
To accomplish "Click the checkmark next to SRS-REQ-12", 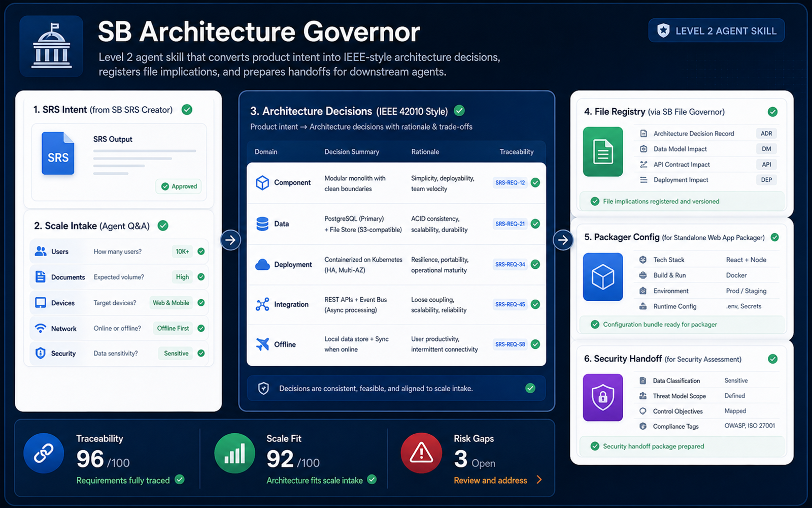I will pyautogui.click(x=535, y=183).
